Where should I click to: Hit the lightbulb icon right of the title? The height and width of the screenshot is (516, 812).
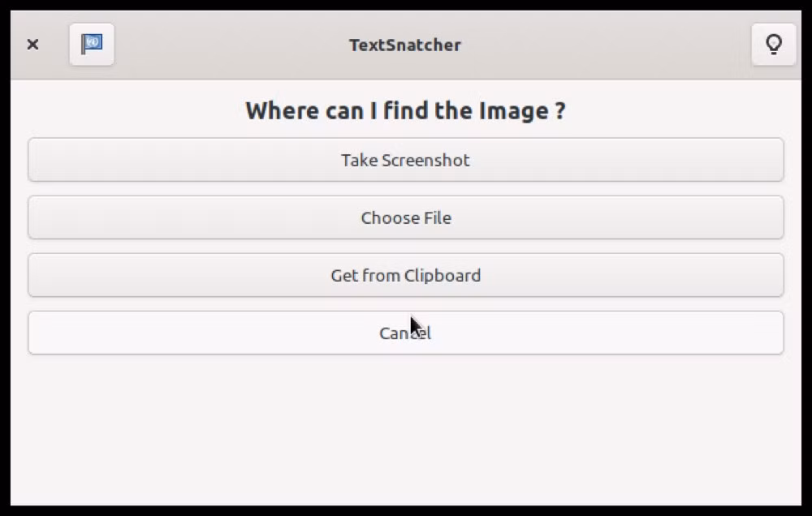(x=774, y=45)
